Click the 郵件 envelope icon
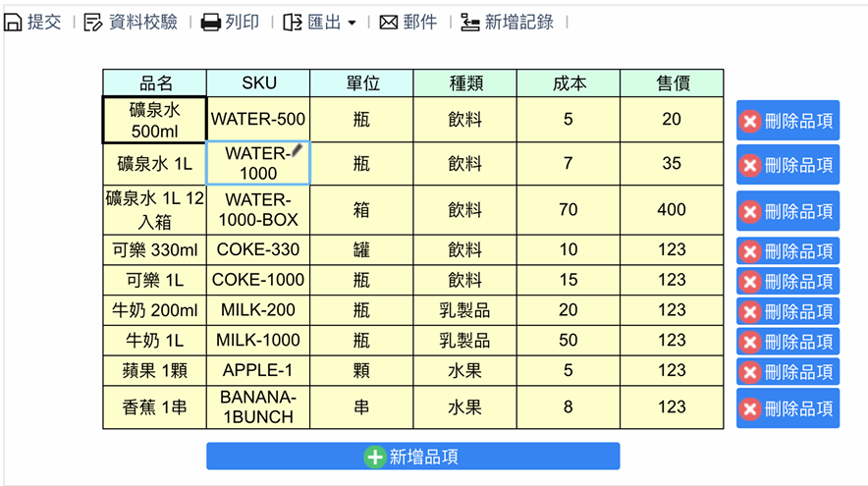 point(389,23)
